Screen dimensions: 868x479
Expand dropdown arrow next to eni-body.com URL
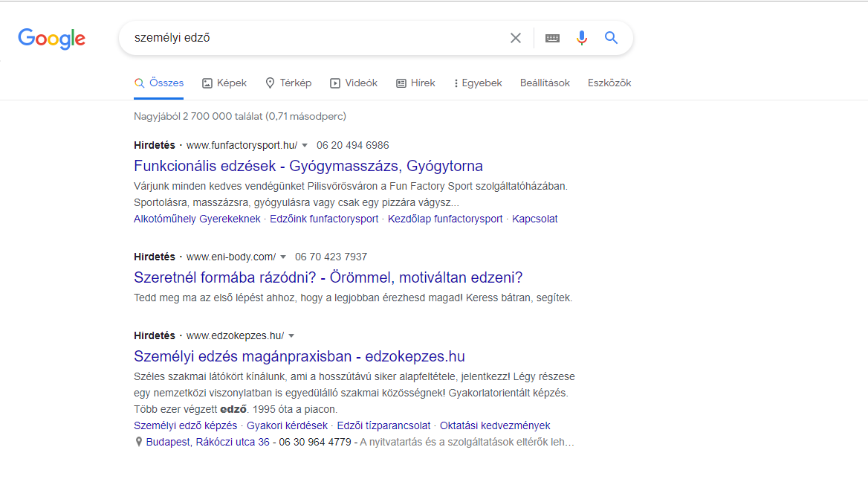[283, 257]
